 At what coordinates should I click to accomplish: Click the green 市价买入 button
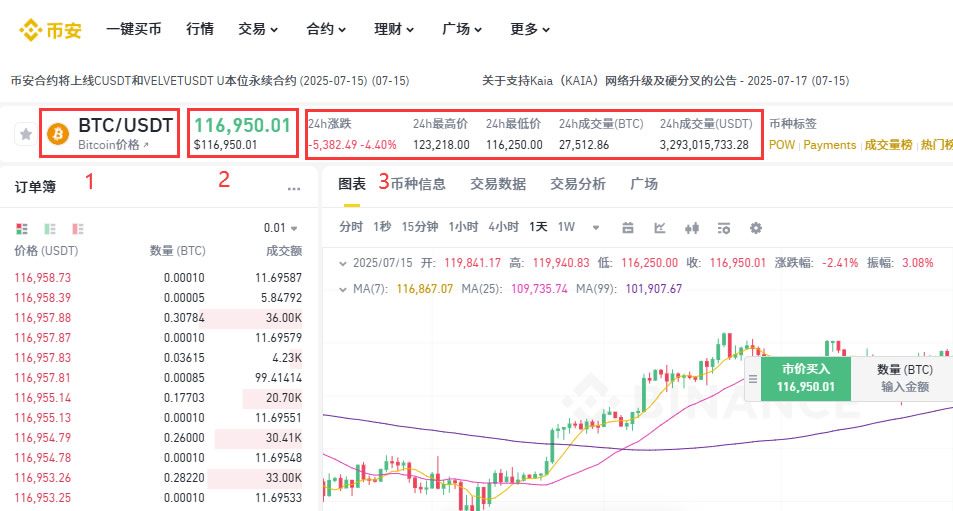point(806,378)
